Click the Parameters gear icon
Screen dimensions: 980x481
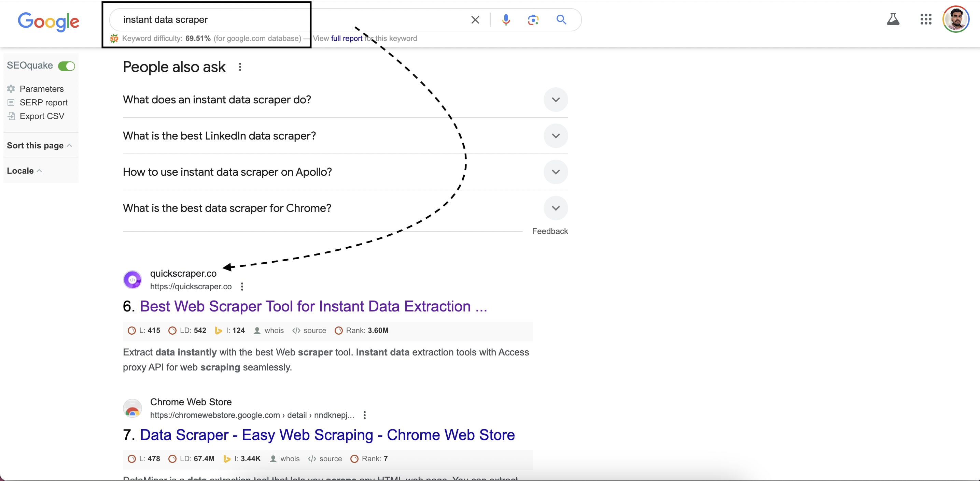tap(11, 89)
